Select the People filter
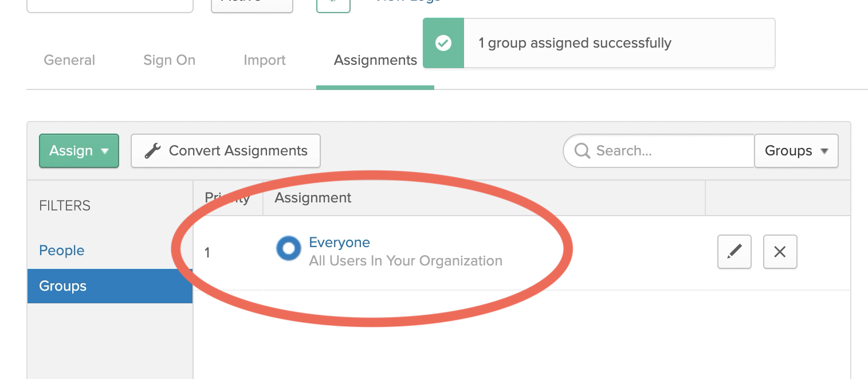Image resolution: width=868 pixels, height=379 pixels. (61, 250)
